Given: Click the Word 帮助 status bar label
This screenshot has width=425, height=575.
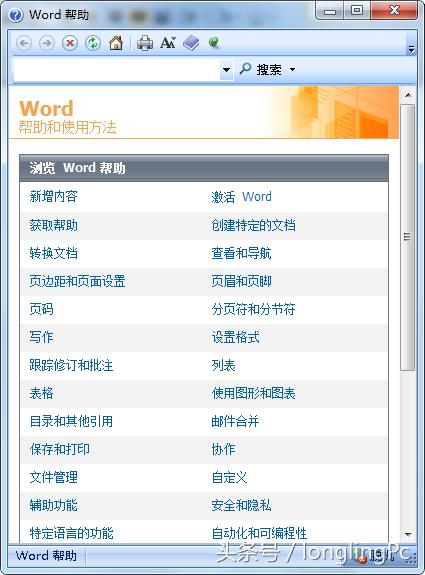Looking at the screenshot, I should coord(47,556).
